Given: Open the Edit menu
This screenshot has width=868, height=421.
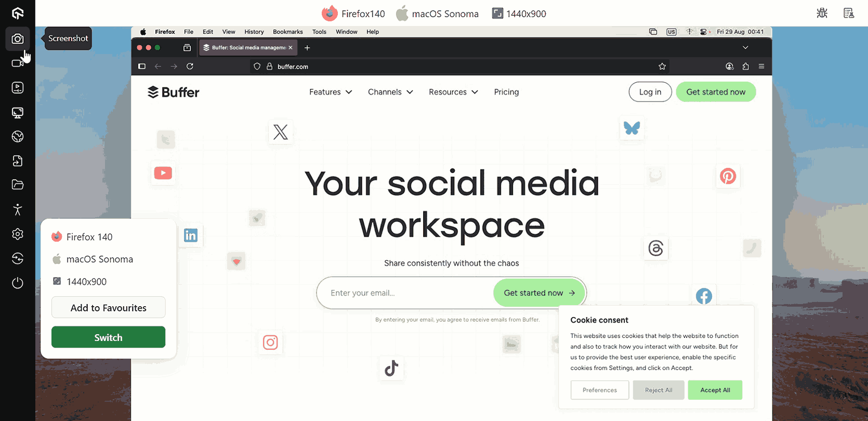Looking at the screenshot, I should coord(208,32).
